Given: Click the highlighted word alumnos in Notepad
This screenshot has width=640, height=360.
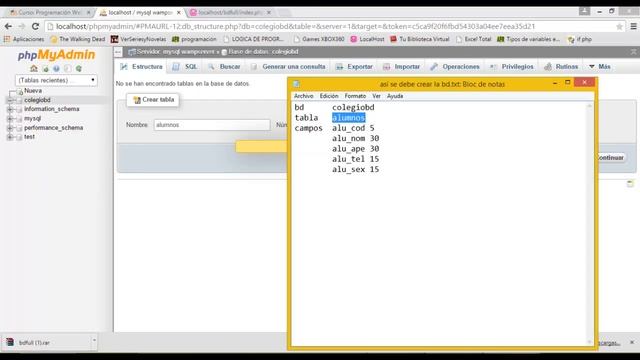Looking at the screenshot, I should (x=349, y=118).
